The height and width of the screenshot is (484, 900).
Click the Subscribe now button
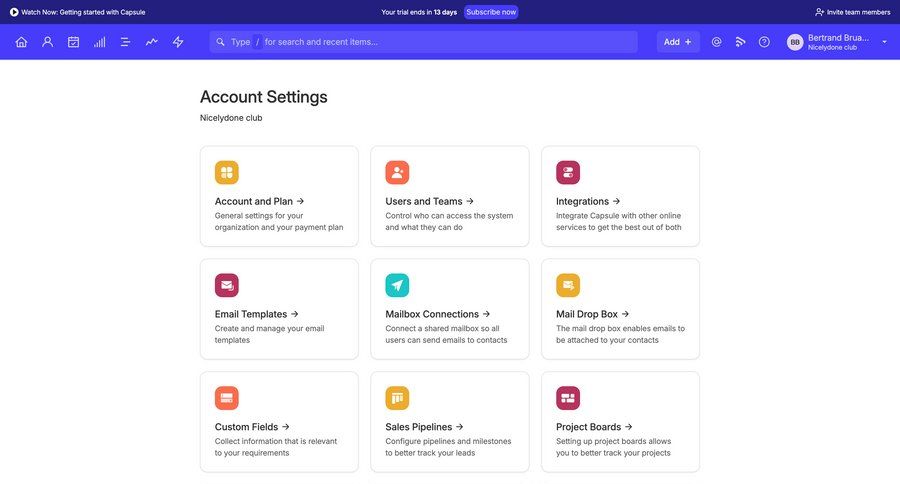point(491,12)
